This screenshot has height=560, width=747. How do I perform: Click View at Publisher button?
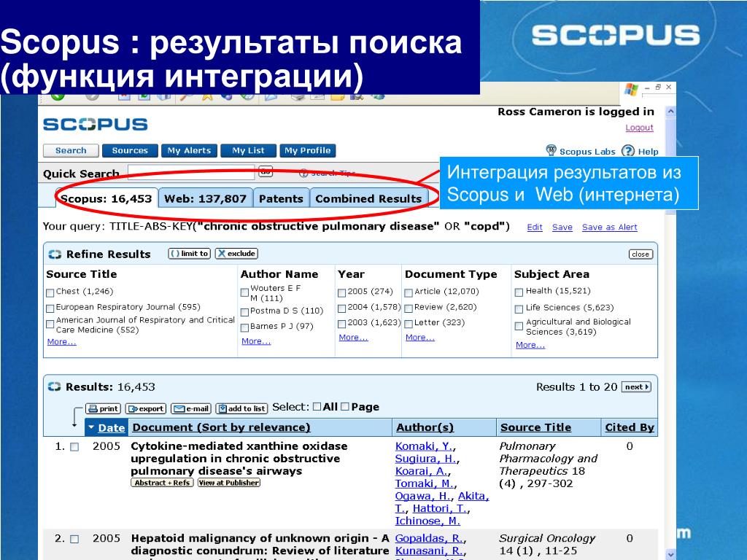tap(229, 483)
